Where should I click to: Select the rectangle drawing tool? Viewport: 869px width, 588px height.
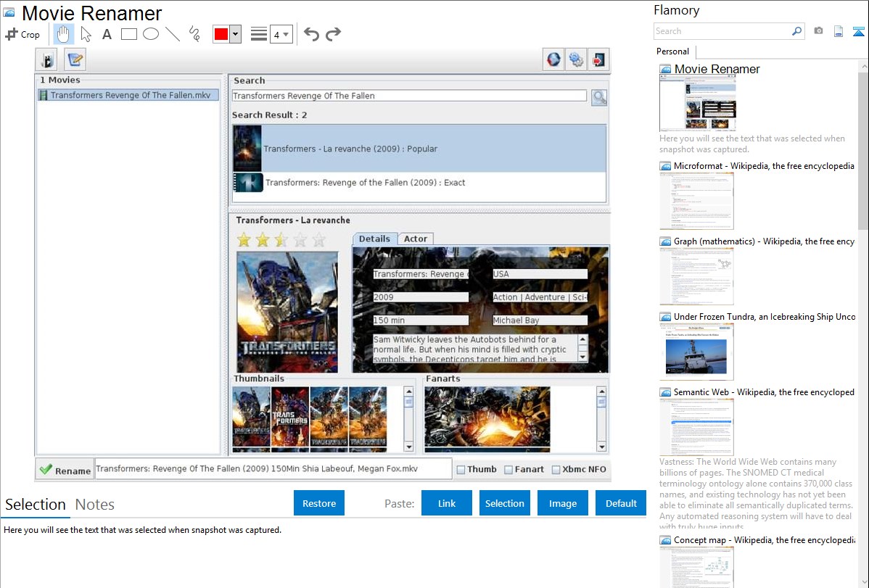[x=128, y=34]
